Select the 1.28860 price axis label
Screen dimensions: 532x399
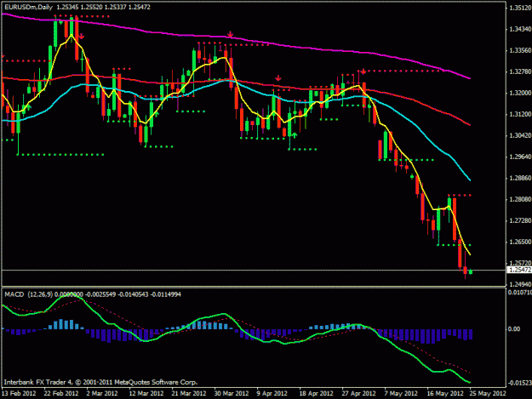tap(520, 178)
